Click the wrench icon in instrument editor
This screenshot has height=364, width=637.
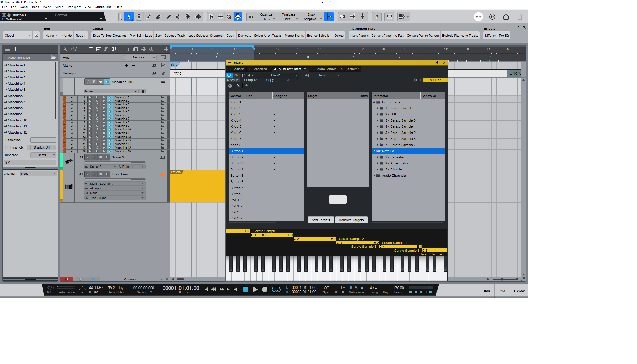coord(238,86)
